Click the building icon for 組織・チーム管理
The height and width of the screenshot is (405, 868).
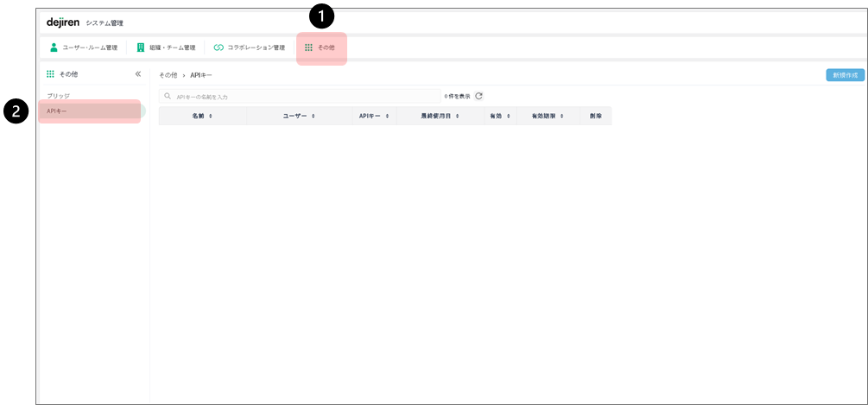click(141, 47)
